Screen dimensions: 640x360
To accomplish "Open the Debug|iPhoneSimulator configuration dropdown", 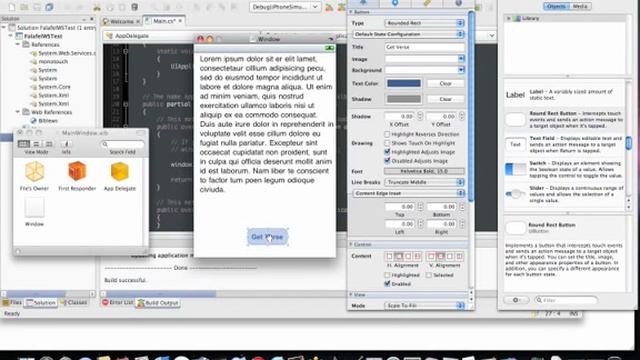I will pos(284,7).
